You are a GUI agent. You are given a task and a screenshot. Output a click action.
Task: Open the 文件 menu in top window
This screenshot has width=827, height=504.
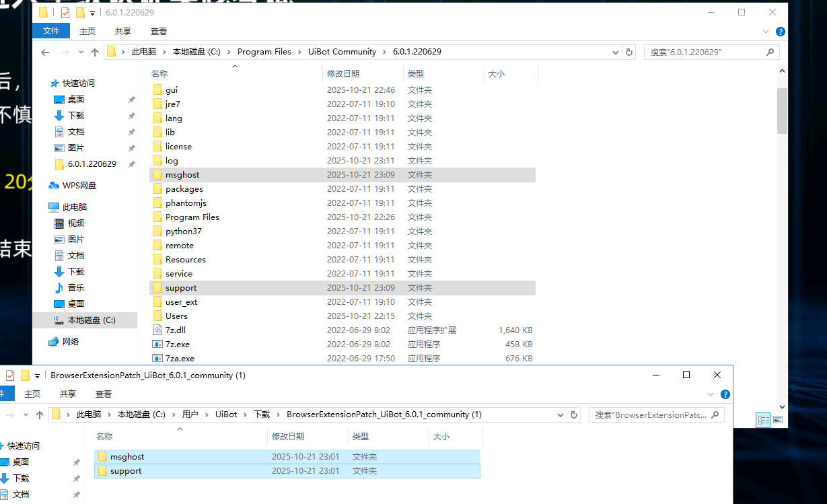coord(51,32)
